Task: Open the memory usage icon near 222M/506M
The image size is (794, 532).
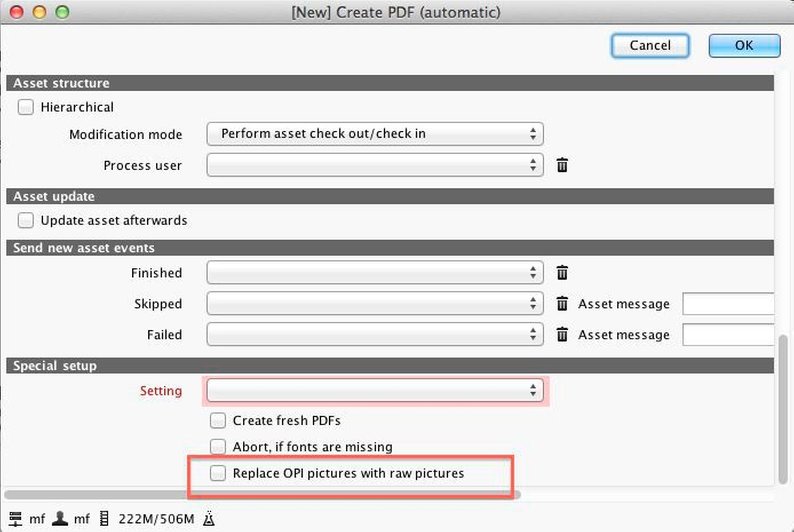Action: click(x=104, y=518)
